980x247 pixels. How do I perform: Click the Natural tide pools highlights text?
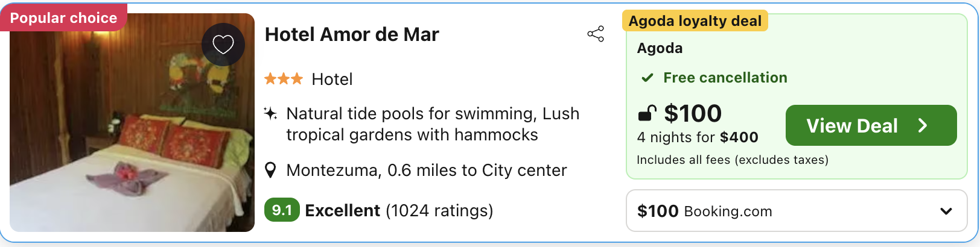tap(432, 124)
